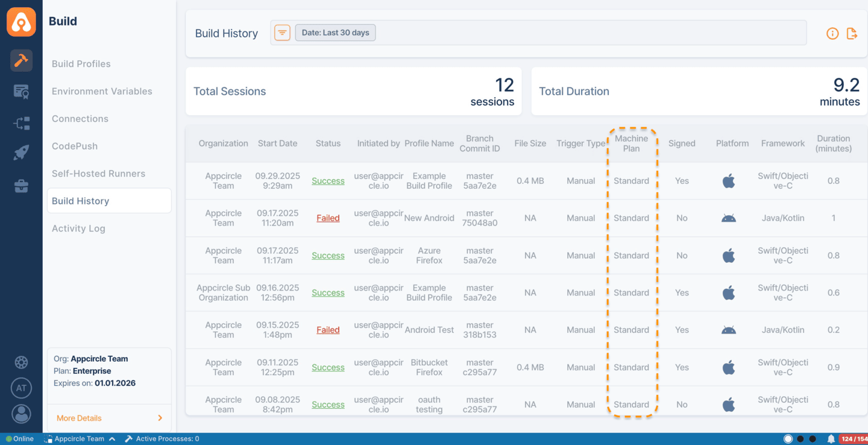868x445 pixels.
Task: Open the Build module hammer icon
Action: (x=21, y=60)
